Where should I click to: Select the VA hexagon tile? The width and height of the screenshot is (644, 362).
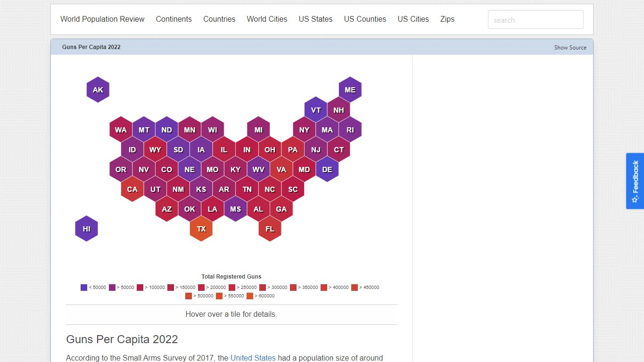click(281, 169)
